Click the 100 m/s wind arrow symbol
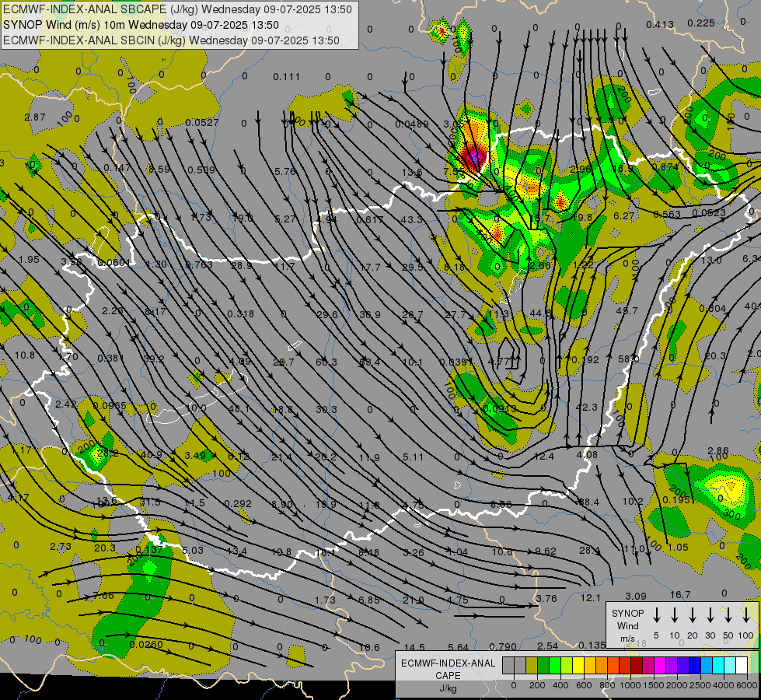This screenshot has height=700, width=761. point(746,615)
